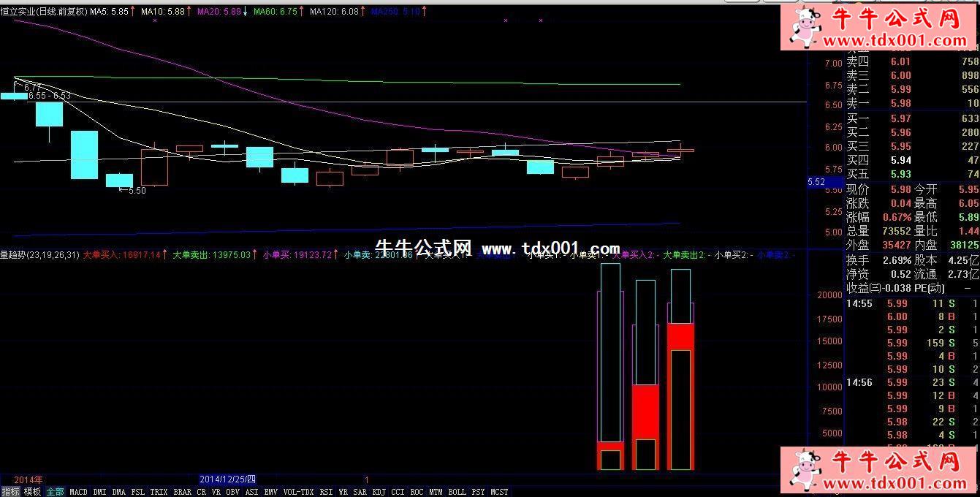Choose the 全部 indicator category
The height and width of the screenshot is (497, 980).
(55, 492)
